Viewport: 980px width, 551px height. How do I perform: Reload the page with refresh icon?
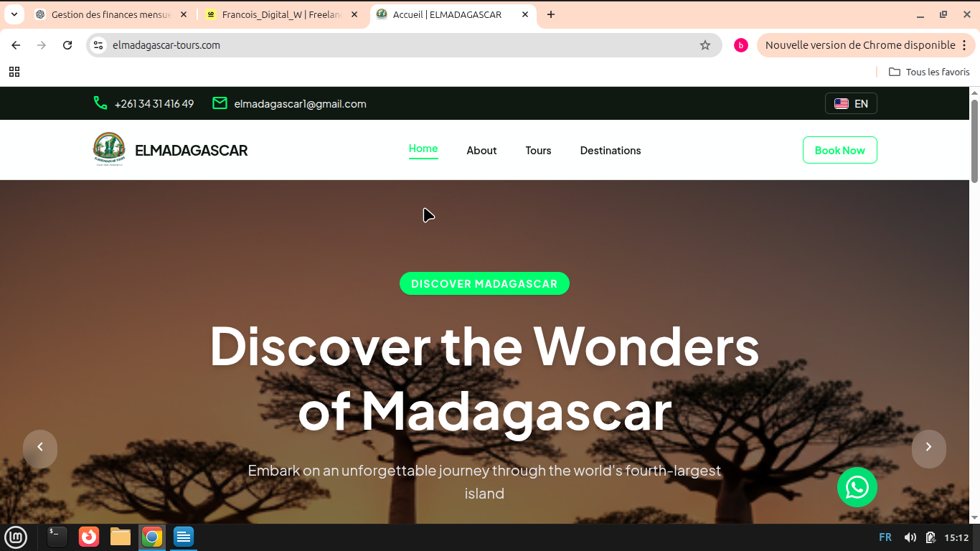coord(67,45)
